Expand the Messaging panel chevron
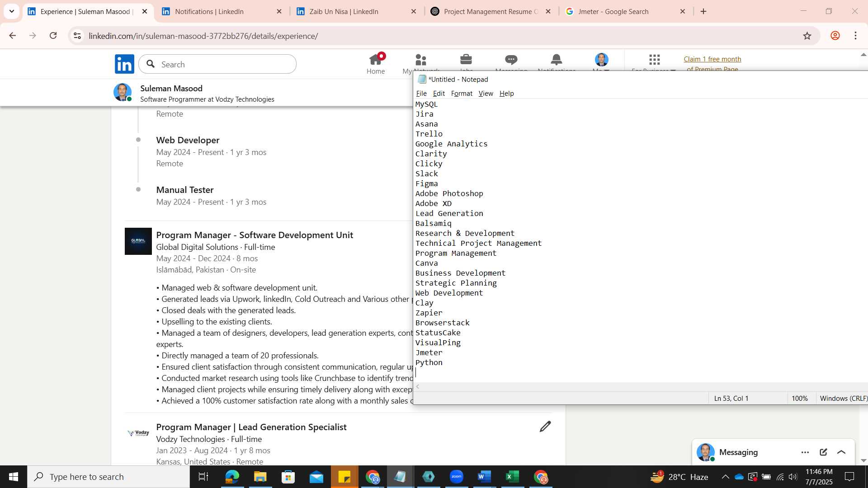 (x=841, y=452)
